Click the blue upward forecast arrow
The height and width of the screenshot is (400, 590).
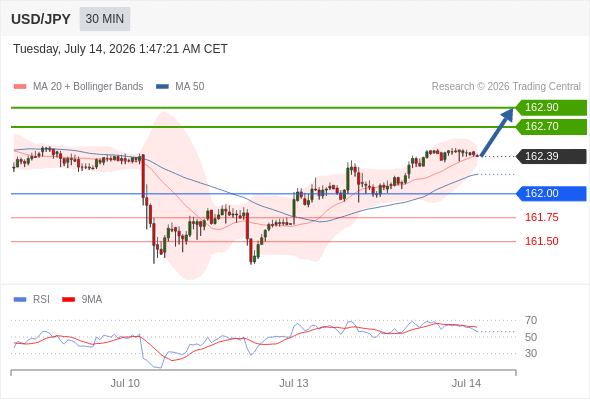[497, 132]
